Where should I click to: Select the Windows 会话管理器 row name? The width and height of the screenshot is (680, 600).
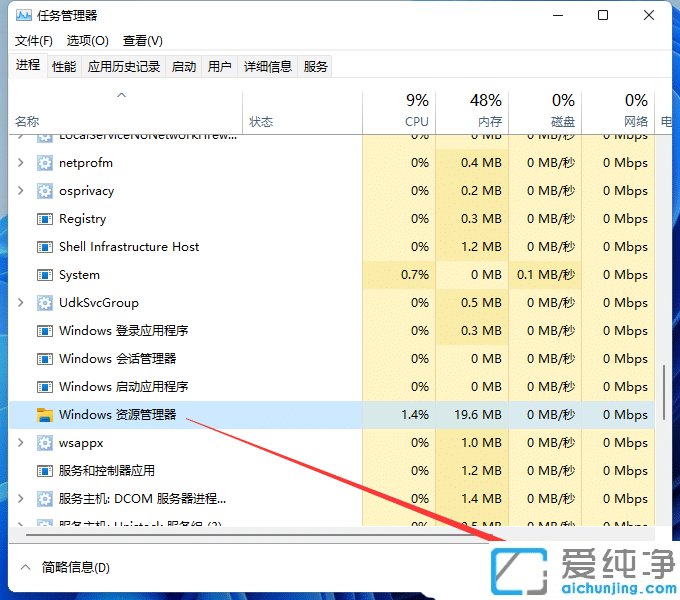click(x=118, y=359)
